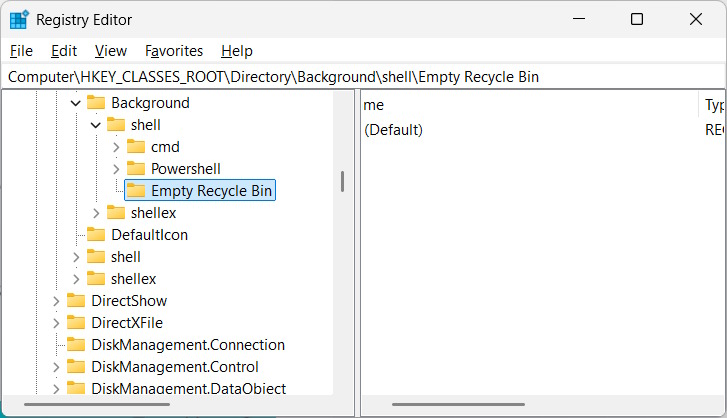Click the cmd folder icon

(136, 146)
